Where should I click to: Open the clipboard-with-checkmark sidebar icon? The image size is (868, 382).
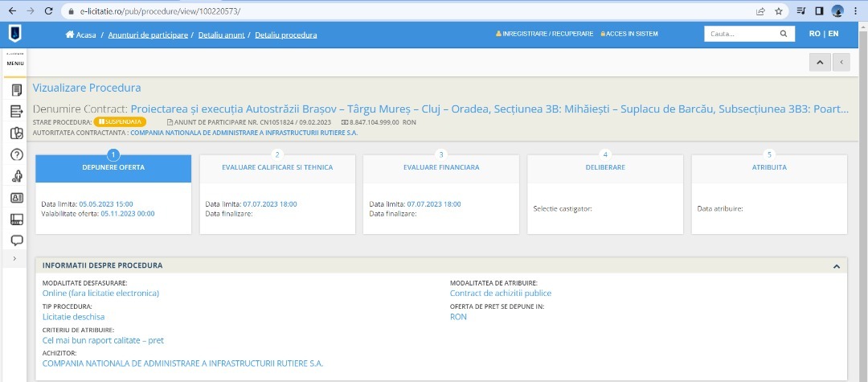point(17,133)
